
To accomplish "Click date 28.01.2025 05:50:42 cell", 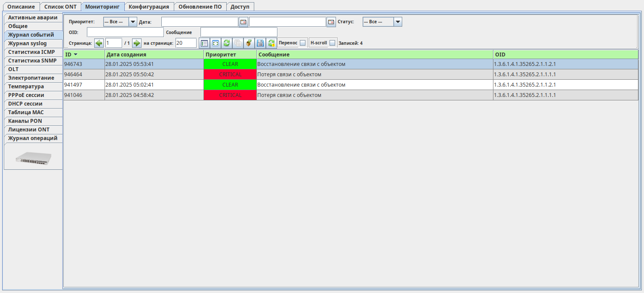I will click(154, 75).
